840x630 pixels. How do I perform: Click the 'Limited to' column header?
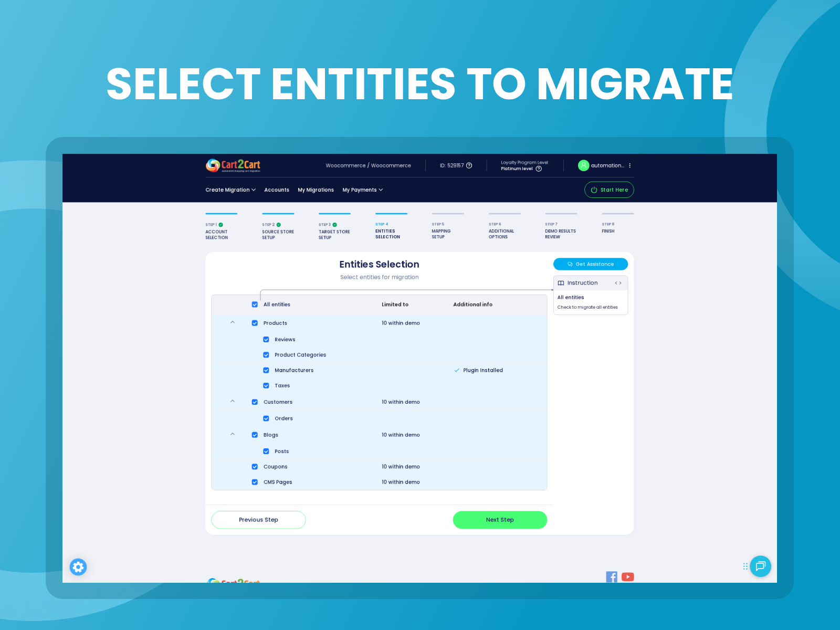click(x=395, y=304)
